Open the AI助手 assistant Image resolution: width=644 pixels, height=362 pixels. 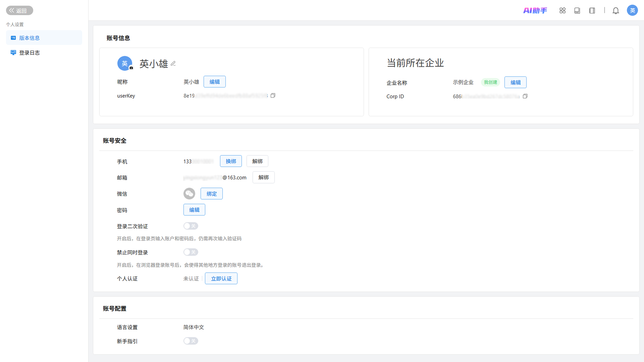click(x=535, y=11)
